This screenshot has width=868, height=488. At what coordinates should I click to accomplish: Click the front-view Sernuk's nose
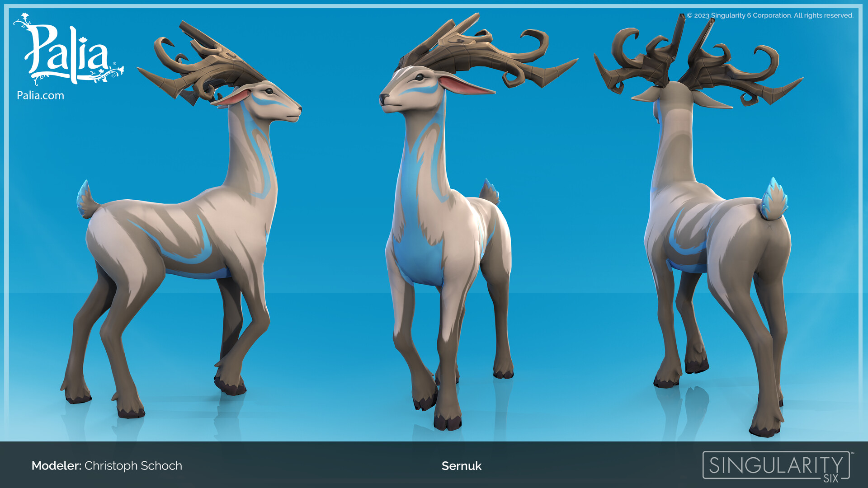click(x=384, y=98)
